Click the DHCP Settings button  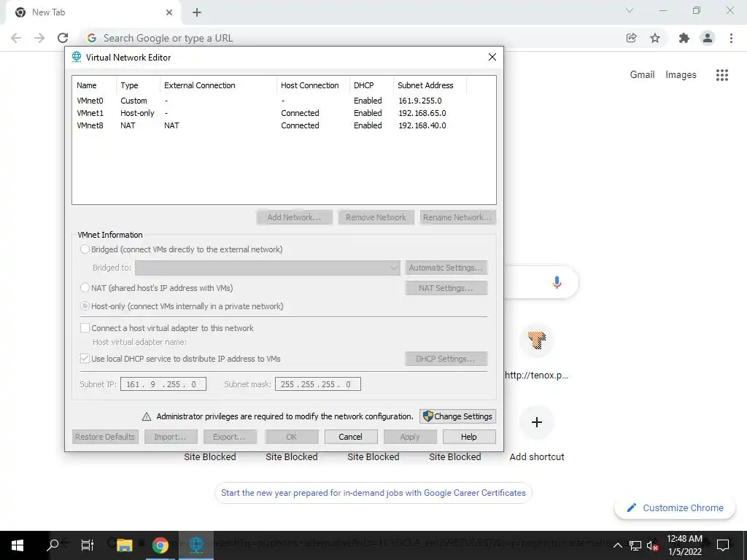(446, 359)
